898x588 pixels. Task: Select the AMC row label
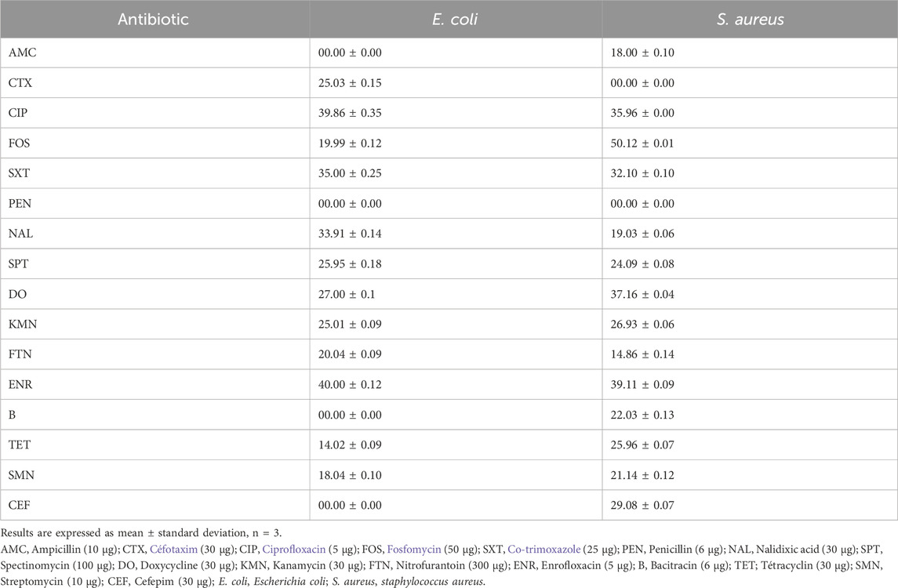tap(22, 53)
